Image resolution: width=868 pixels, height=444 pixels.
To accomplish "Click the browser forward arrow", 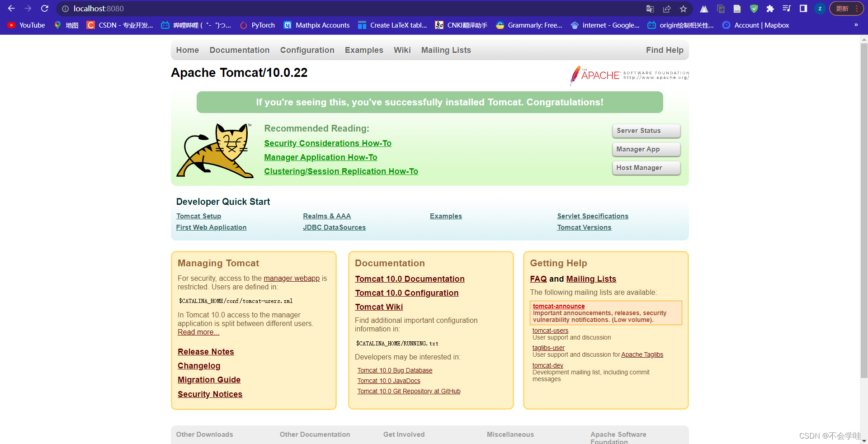I will click(x=28, y=9).
